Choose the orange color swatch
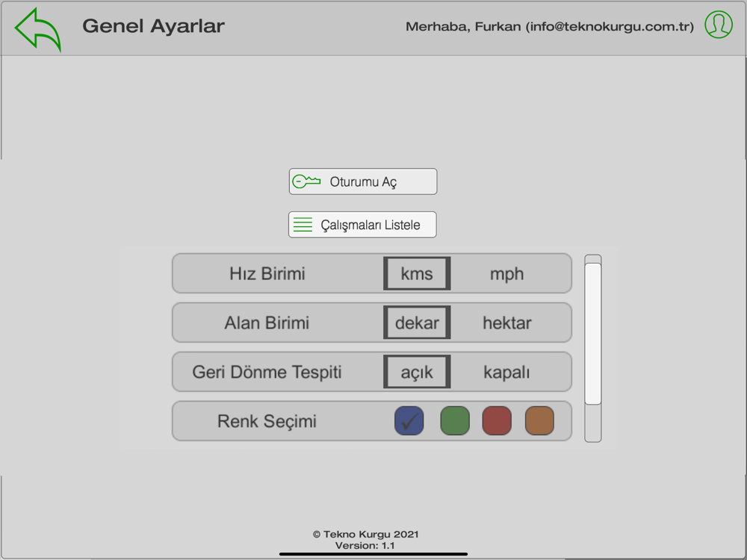Image resolution: width=747 pixels, height=560 pixels. (x=539, y=421)
